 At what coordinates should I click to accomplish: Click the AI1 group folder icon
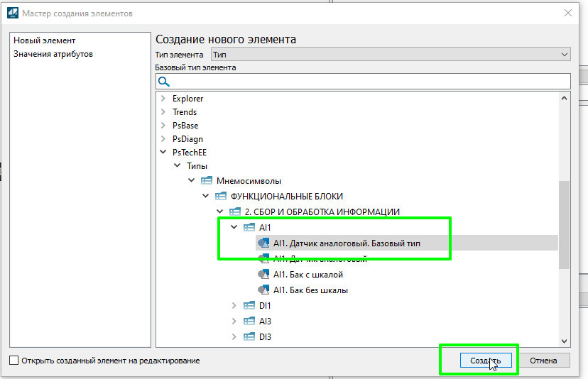click(x=249, y=228)
